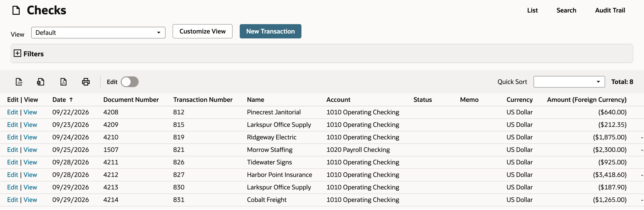Expand the Filters section plus icon
This screenshot has height=210, width=644.
tap(17, 53)
